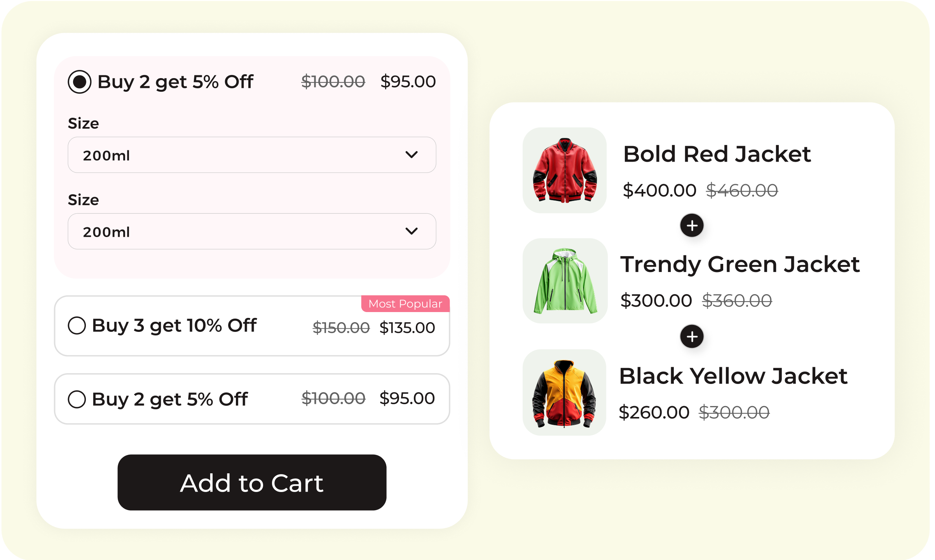The width and height of the screenshot is (935, 560).
Task: Open the second Size 200ml dropdown
Action: pos(252,231)
